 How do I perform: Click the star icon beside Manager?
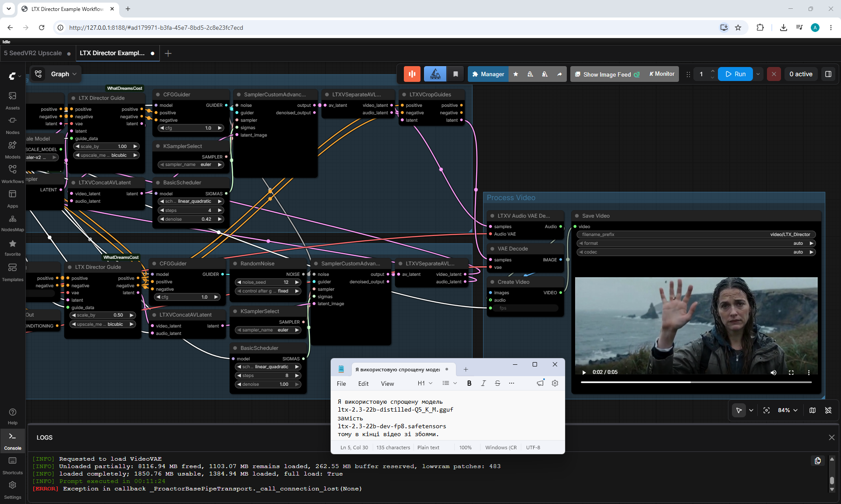pos(516,74)
